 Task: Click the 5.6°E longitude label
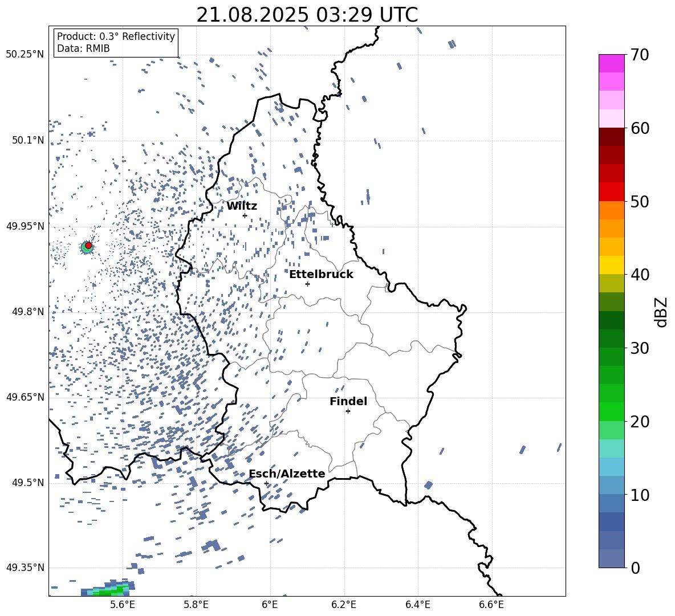click(123, 605)
